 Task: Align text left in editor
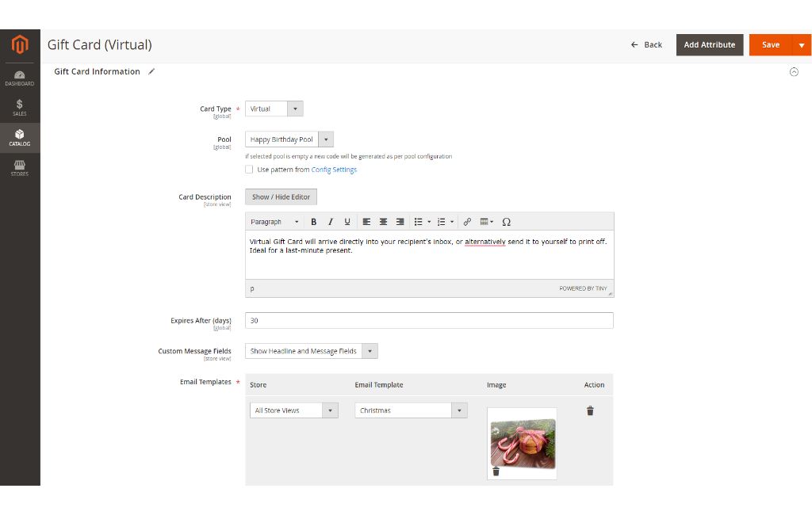366,222
